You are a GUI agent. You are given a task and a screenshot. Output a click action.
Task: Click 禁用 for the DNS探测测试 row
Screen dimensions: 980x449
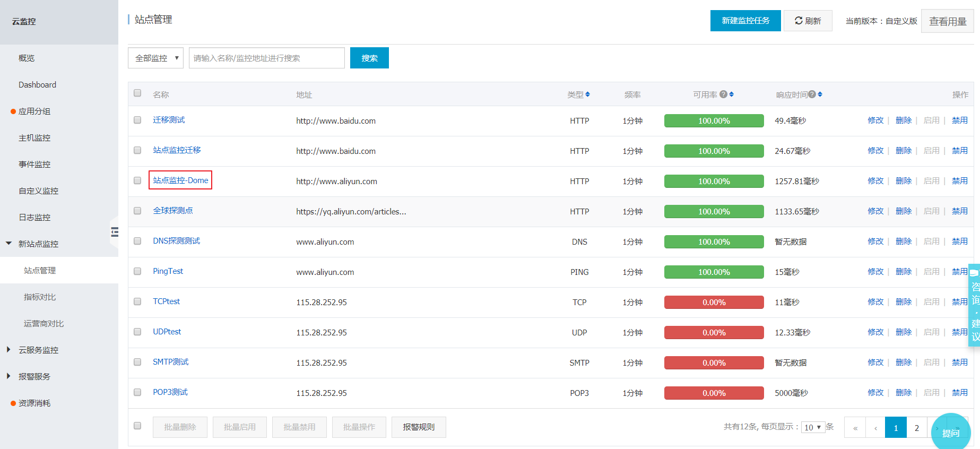[x=959, y=241]
